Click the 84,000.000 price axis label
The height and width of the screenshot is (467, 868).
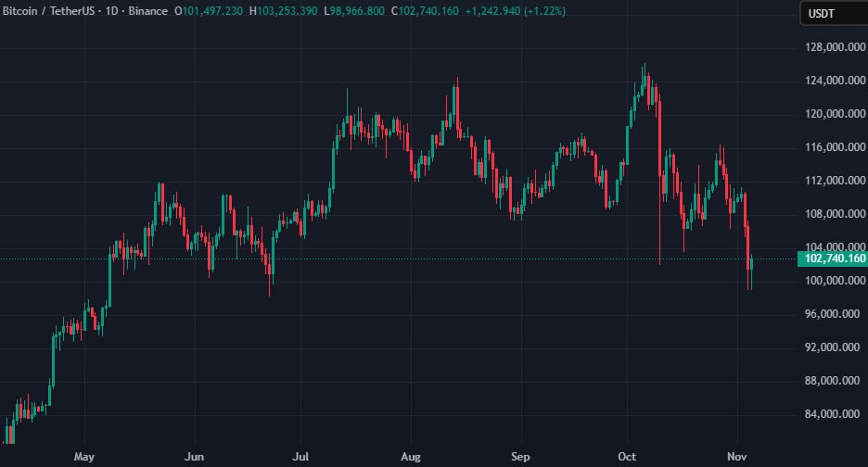pos(828,414)
